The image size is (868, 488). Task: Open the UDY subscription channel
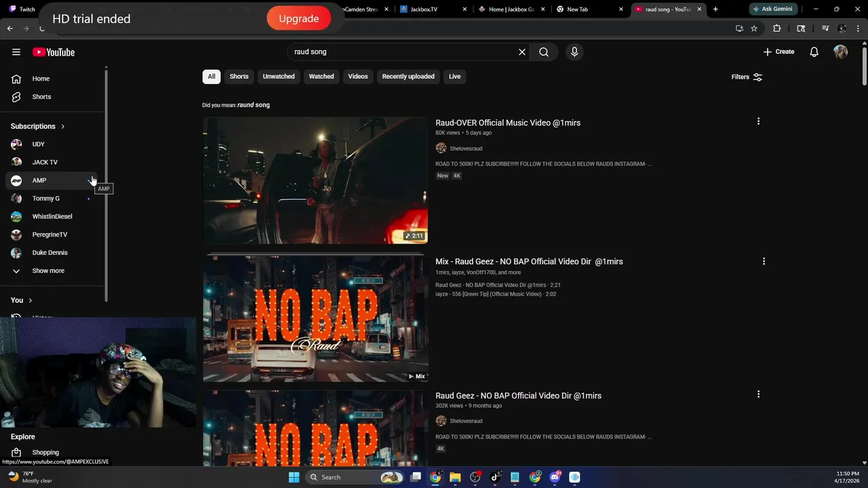pyautogui.click(x=53, y=144)
